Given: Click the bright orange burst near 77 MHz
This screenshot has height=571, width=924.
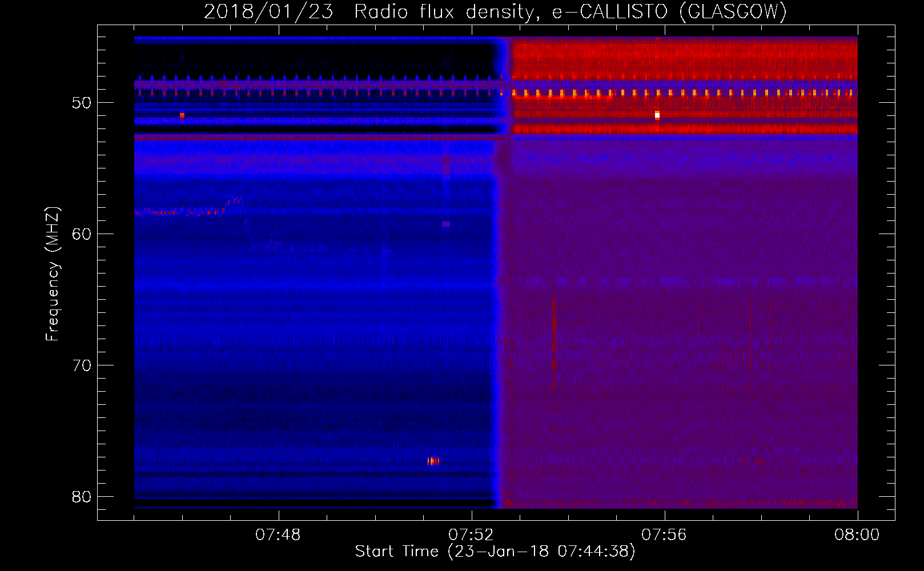Looking at the screenshot, I should pos(433,461).
